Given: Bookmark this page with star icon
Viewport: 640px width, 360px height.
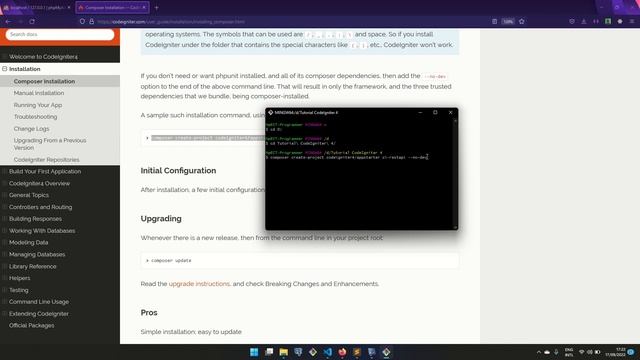Looking at the screenshot, I should (x=522, y=21).
